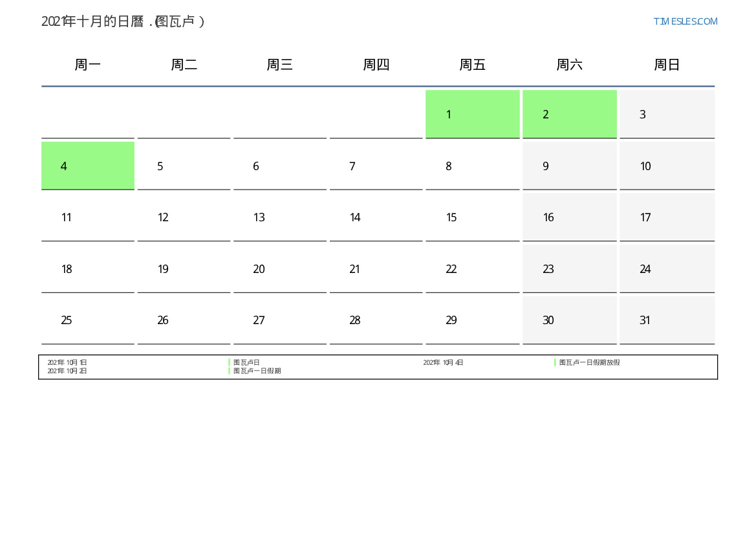Select Sunday October 3 cell
This screenshot has height=535, width=756.
667,115
